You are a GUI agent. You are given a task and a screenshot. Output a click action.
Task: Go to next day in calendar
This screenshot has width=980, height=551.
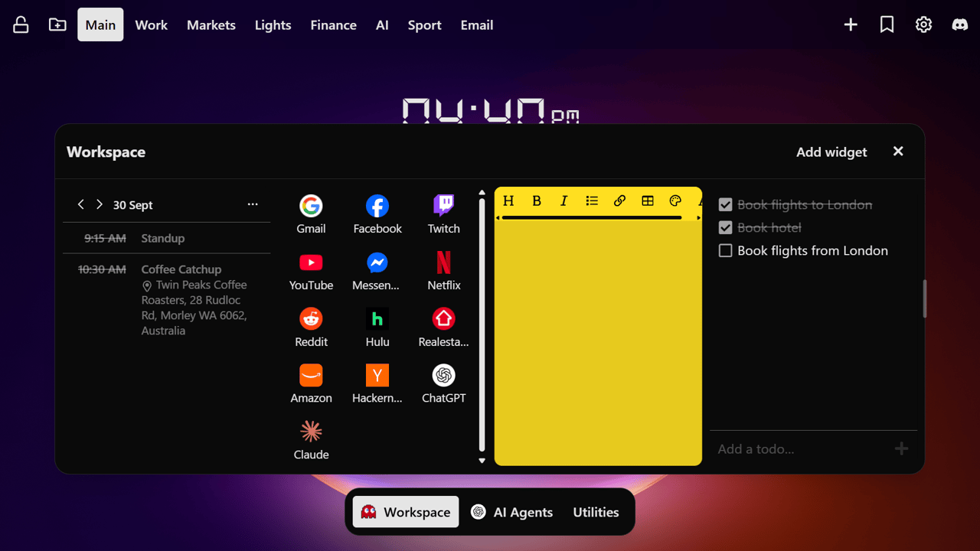coord(100,204)
